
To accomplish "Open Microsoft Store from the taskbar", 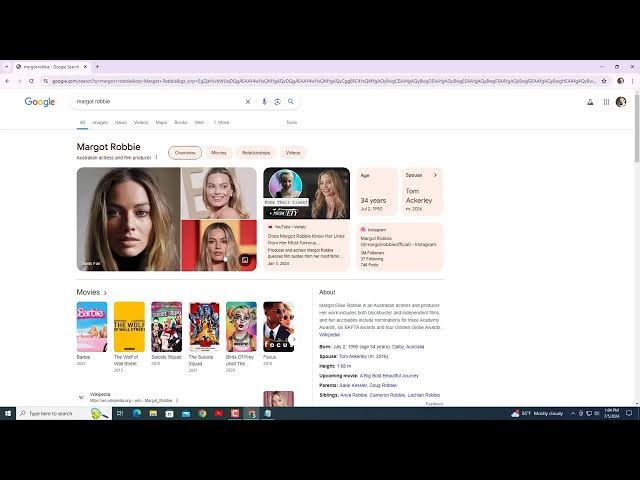I will tap(169, 413).
